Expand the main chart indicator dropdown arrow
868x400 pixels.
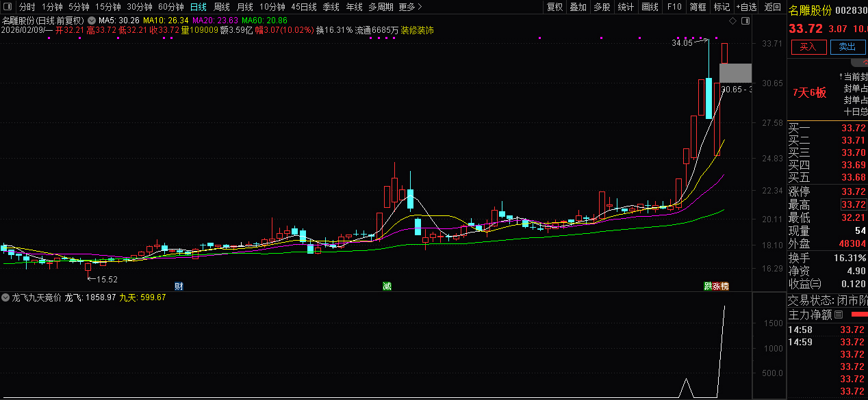pos(91,21)
